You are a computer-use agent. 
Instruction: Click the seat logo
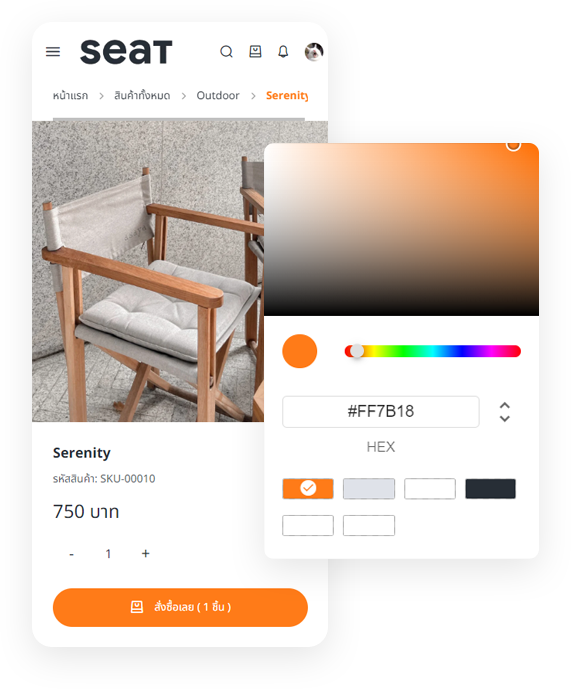[126, 52]
